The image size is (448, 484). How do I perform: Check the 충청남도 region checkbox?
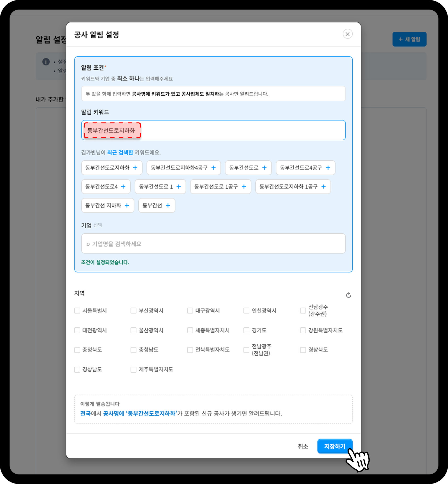[x=133, y=350]
